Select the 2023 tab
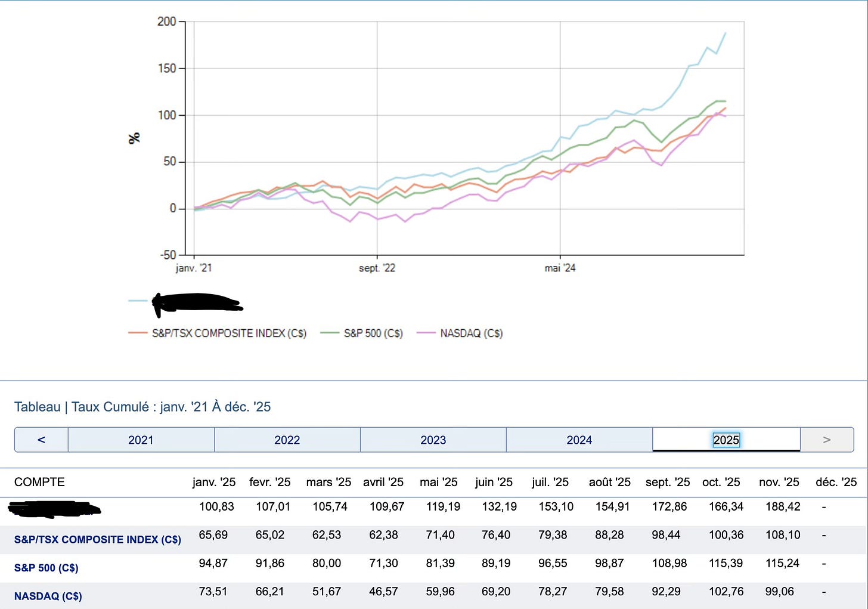This screenshot has height=609, width=868. 433,440
